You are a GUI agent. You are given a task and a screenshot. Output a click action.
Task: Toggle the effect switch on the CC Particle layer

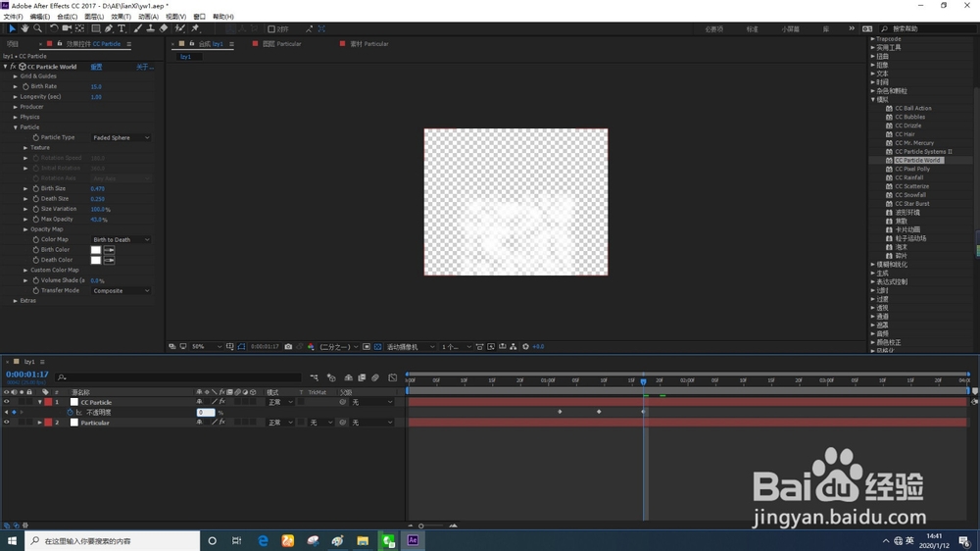(x=221, y=402)
